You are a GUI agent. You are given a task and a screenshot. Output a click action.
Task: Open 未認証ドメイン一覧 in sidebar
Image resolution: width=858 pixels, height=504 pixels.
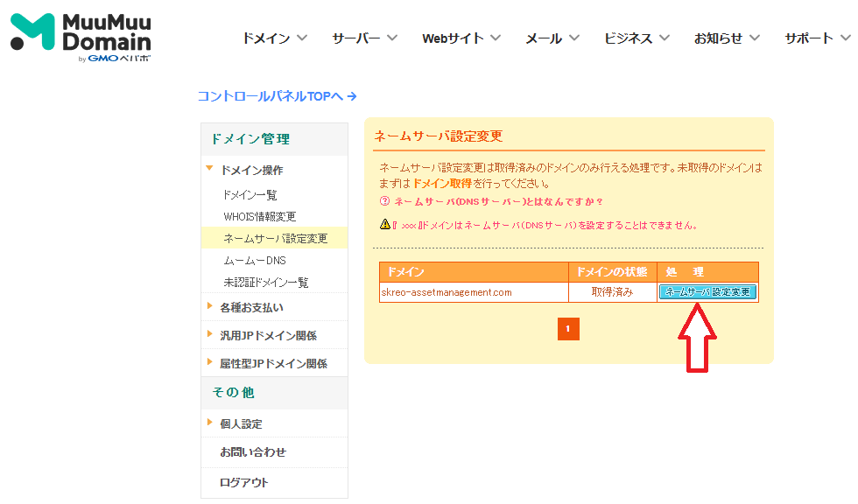(265, 283)
